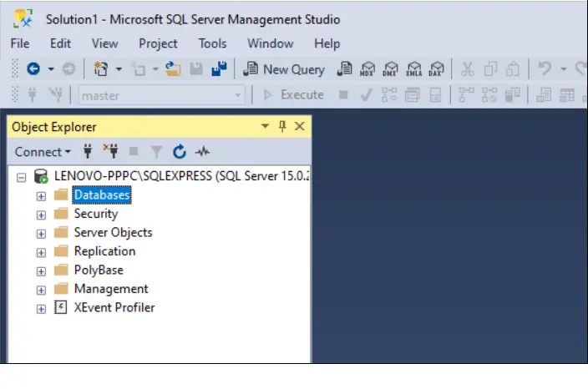
Task: Open the master database combo box
Action: (162, 95)
